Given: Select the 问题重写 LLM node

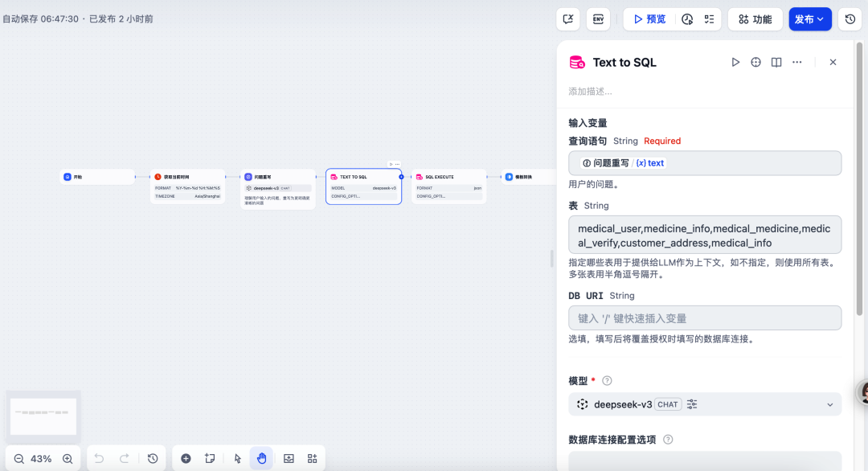Looking at the screenshot, I should (278, 189).
